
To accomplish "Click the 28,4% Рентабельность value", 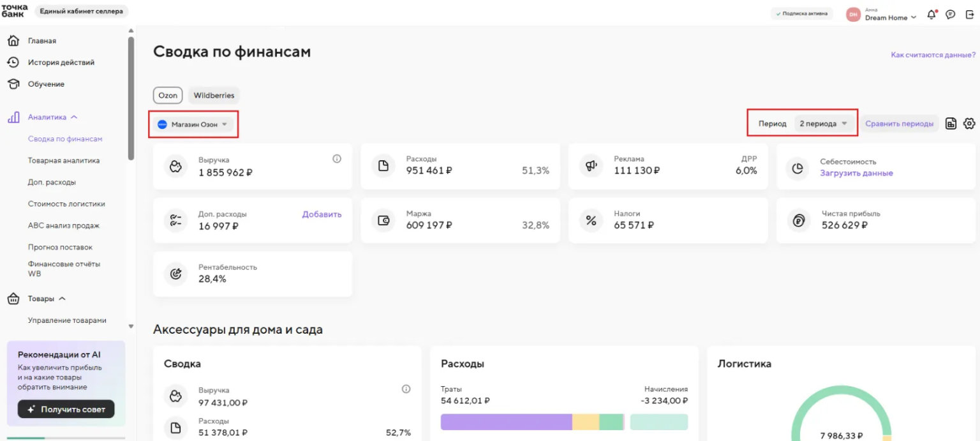I will 212,279.
